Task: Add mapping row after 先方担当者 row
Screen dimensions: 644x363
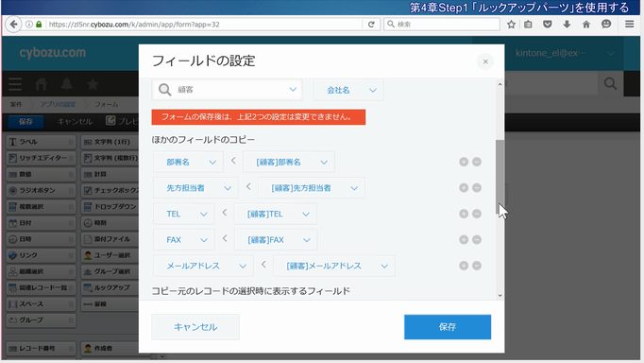Action: tap(464, 188)
